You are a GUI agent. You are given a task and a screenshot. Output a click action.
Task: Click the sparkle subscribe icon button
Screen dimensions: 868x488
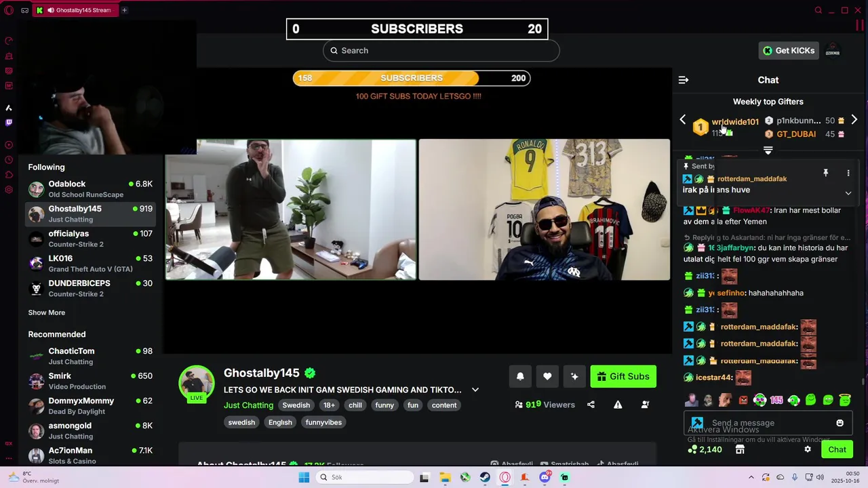click(574, 376)
